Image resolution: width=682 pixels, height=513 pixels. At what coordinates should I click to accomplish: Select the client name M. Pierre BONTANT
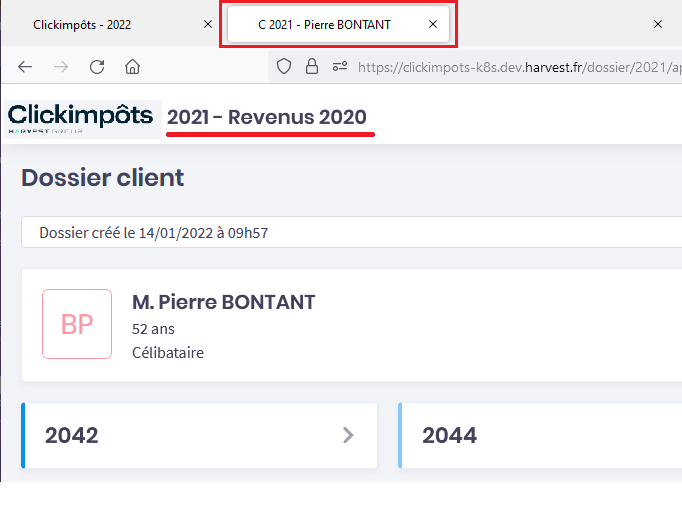pyautogui.click(x=223, y=302)
